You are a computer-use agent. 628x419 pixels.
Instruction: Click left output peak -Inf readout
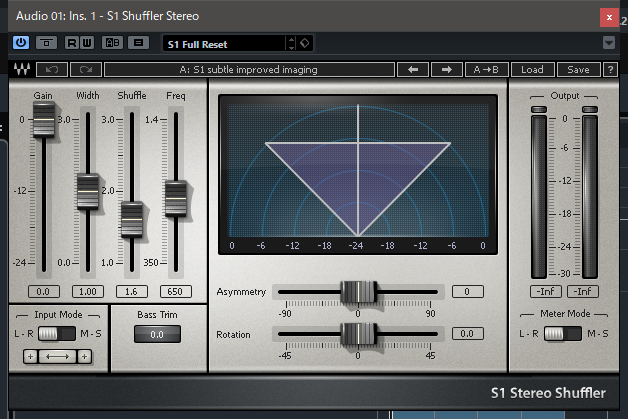tap(546, 291)
